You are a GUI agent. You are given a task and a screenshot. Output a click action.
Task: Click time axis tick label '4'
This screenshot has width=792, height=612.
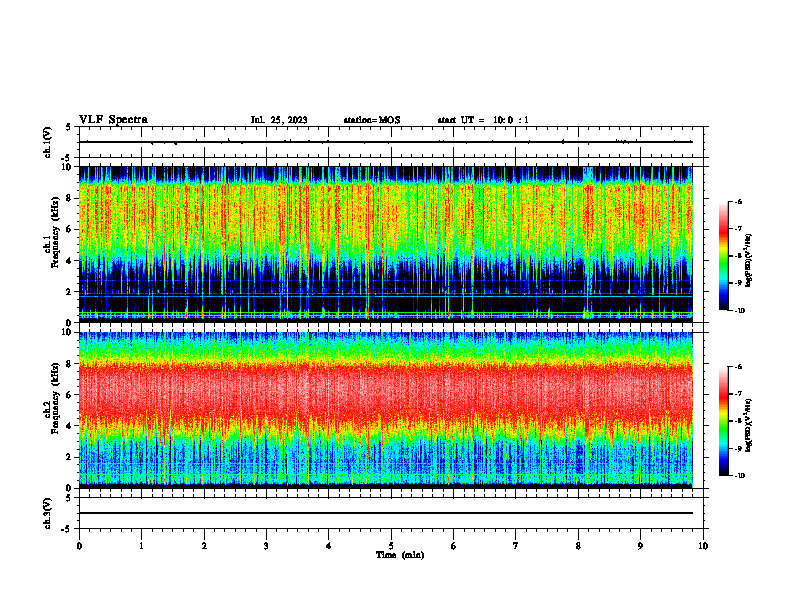[x=328, y=546]
